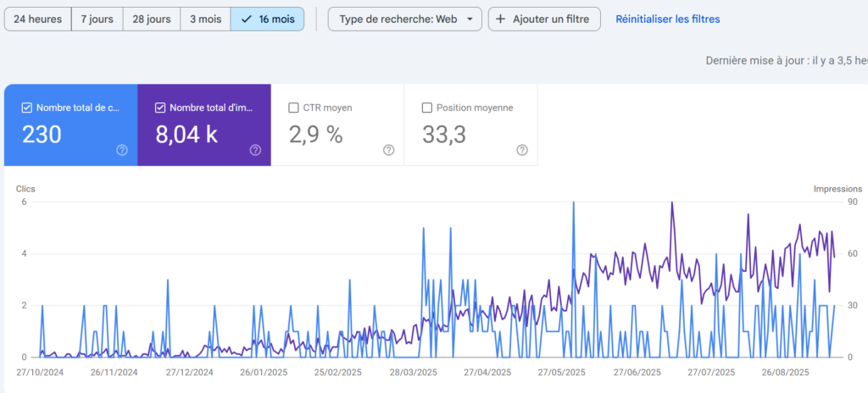Click the Ajouter un filtre button

point(544,19)
